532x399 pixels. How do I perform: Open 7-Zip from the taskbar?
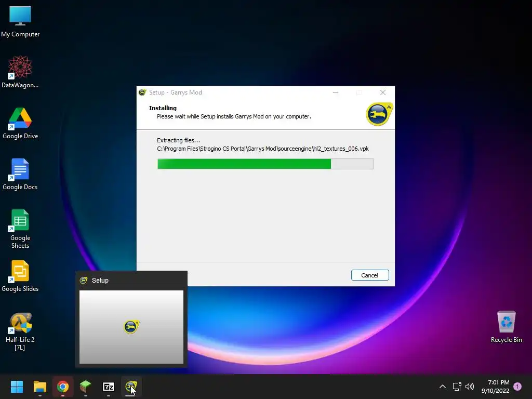108,387
